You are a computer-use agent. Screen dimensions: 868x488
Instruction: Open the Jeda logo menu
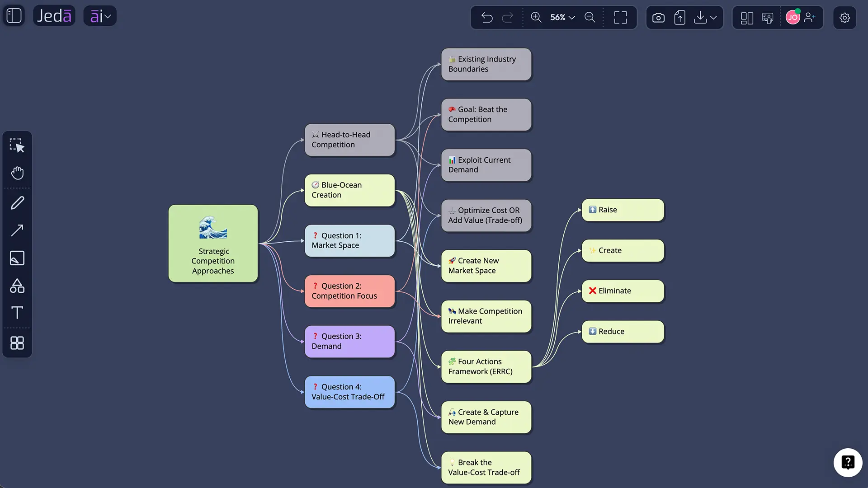click(x=54, y=16)
